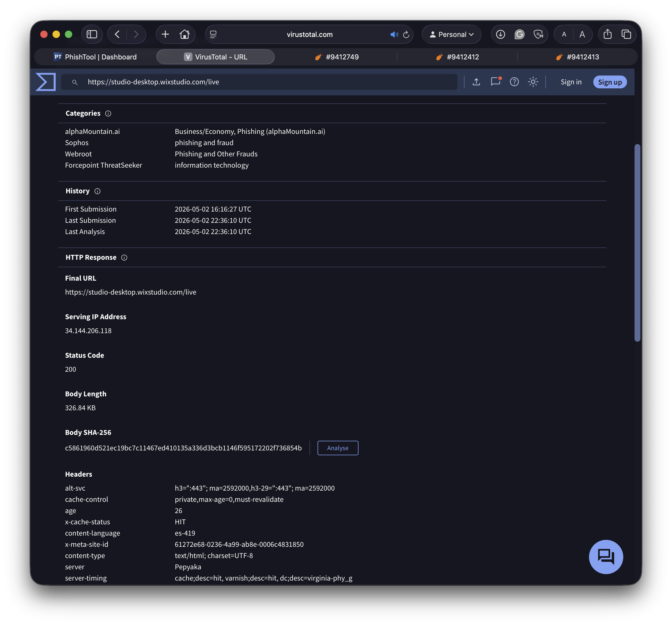Click Forcepoint ThreatSeeker row label
Viewport: 672px width, 625px height.
point(103,165)
